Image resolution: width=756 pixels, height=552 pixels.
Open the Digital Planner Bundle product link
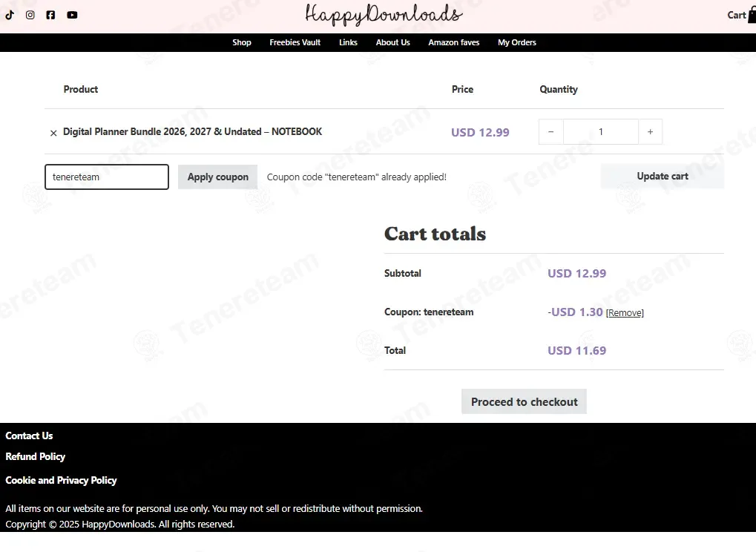pyautogui.click(x=192, y=131)
